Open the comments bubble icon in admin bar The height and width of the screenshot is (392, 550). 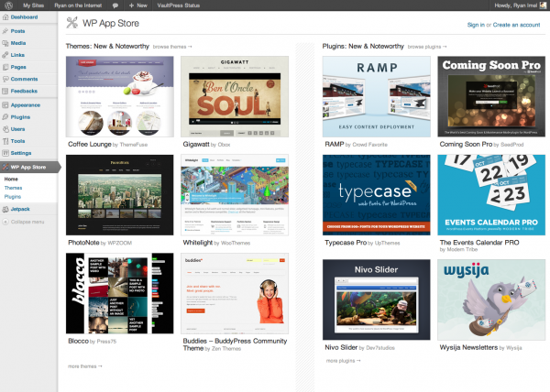[115, 5]
